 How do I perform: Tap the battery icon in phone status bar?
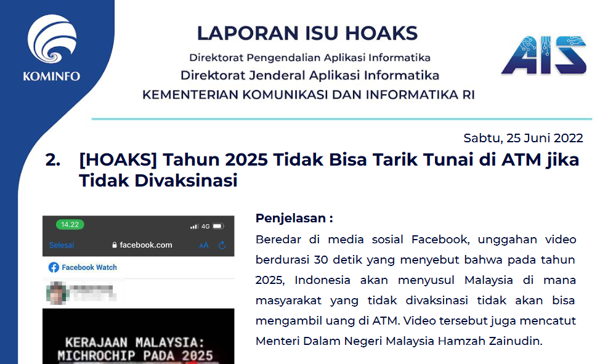click(218, 226)
